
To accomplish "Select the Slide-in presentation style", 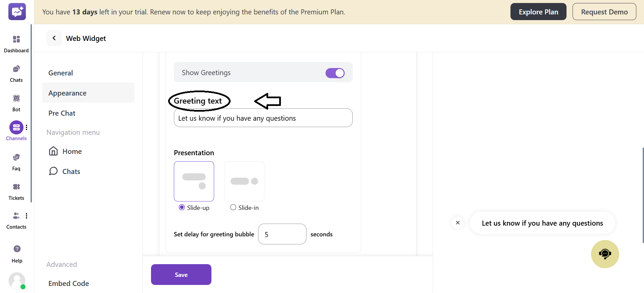I will [233, 207].
